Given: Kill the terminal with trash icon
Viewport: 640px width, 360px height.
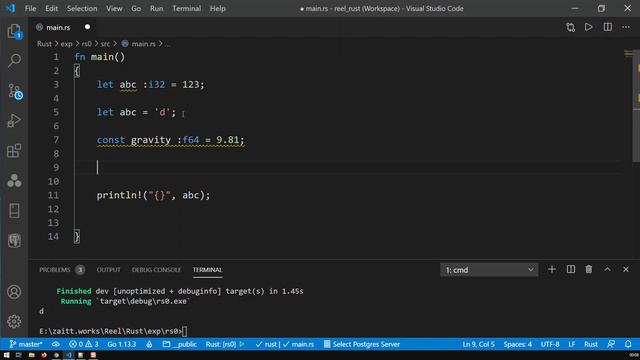Looking at the screenshot, I should (589, 269).
